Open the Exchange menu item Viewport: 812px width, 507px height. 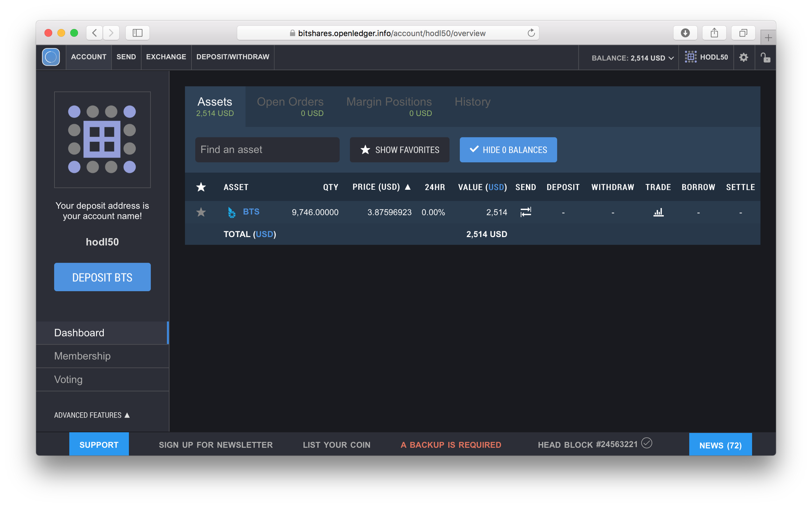[166, 57]
